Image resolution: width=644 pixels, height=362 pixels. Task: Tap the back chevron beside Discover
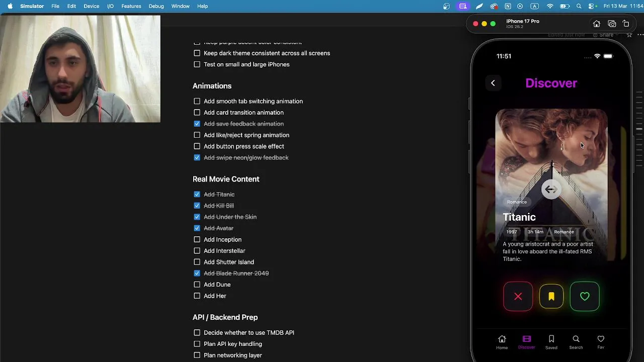[493, 83]
